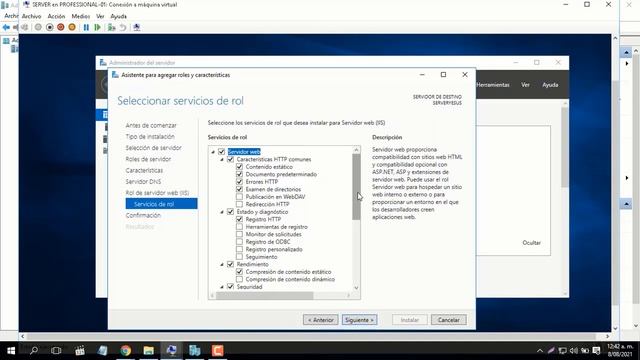
Task: Click the role services vertical scrollbar thumb
Action: click(x=356, y=187)
